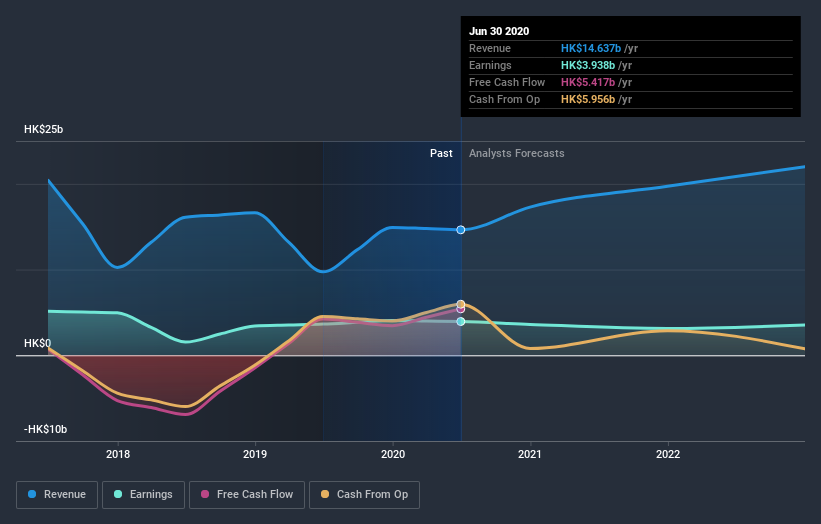Click the 2021 x-axis label
The width and height of the screenshot is (821, 524).
(530, 454)
